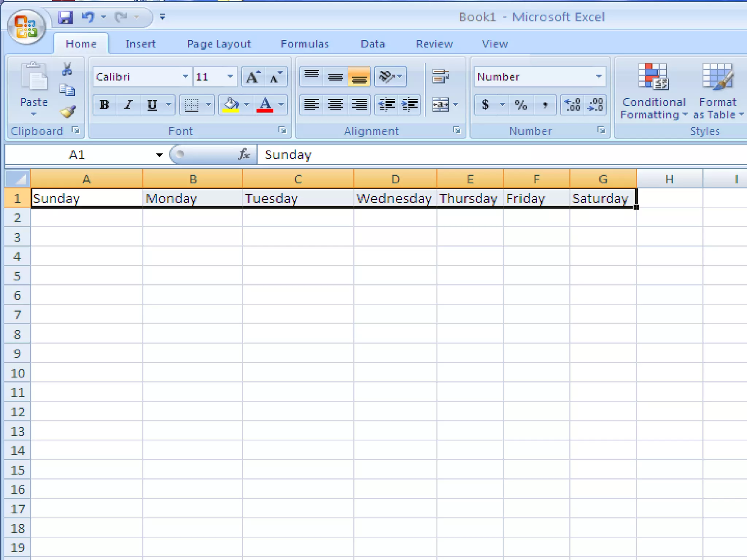
Task: Click the Copy icon in Clipboard
Action: point(67,90)
